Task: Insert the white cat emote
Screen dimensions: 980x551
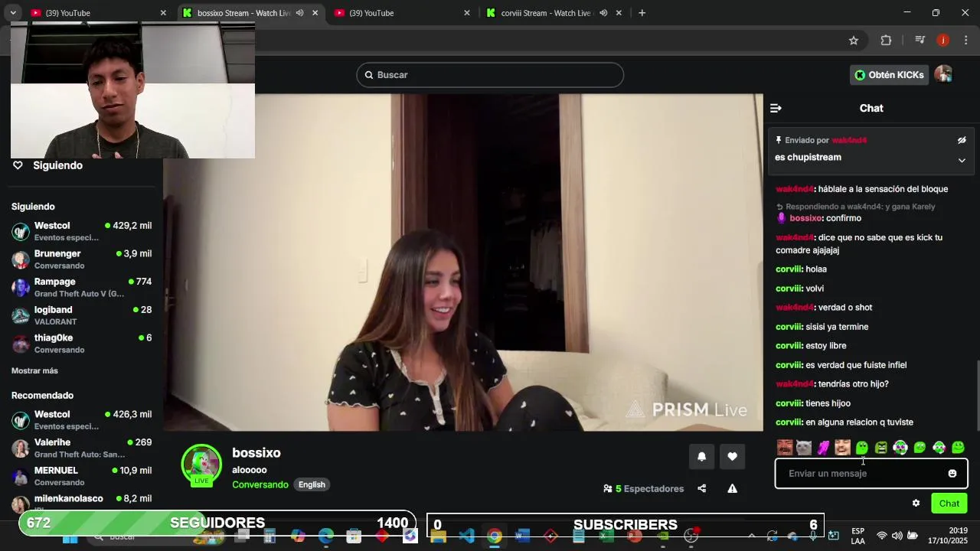Action: (804, 448)
